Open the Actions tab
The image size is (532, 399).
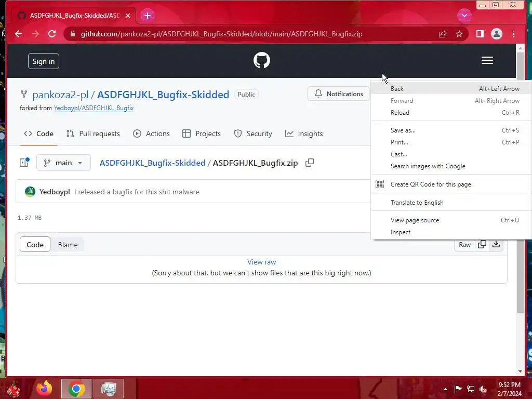coord(151,134)
